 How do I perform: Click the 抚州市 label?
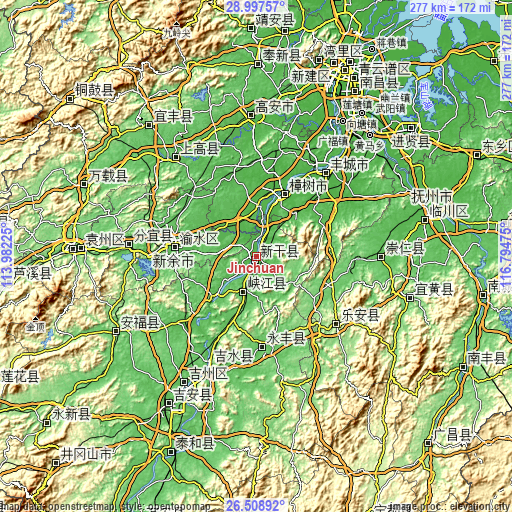[x=432, y=196]
